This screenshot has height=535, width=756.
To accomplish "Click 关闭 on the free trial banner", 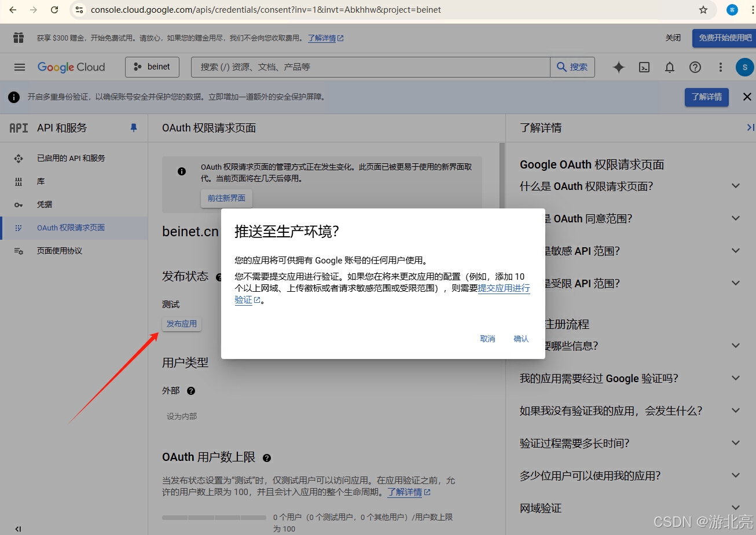I will click(x=673, y=38).
